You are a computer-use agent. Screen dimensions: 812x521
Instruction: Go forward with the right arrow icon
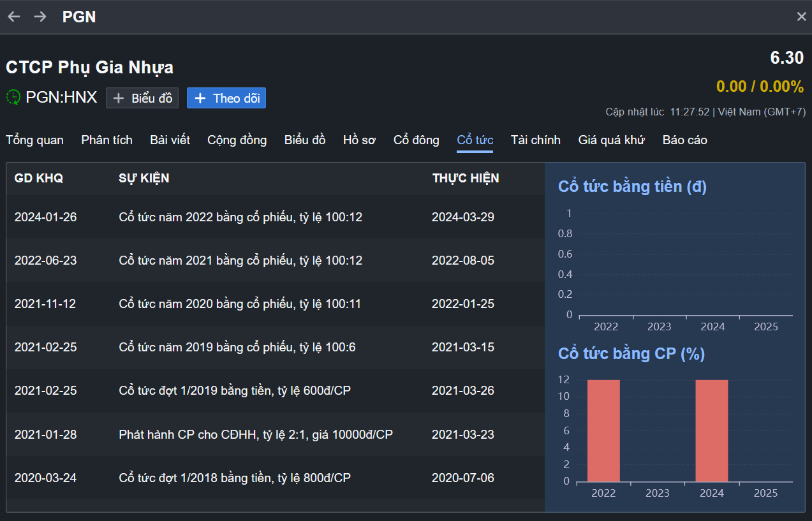pyautogui.click(x=40, y=17)
